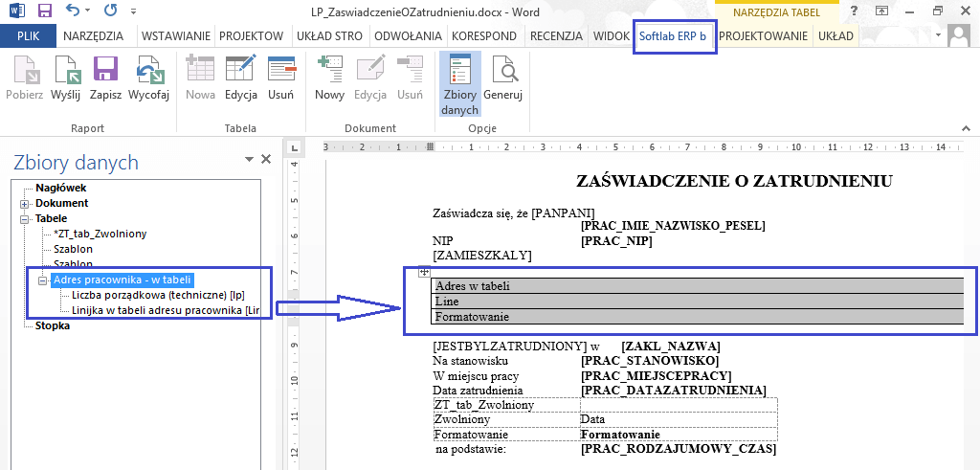Expand the Dokument tree node

point(25,204)
